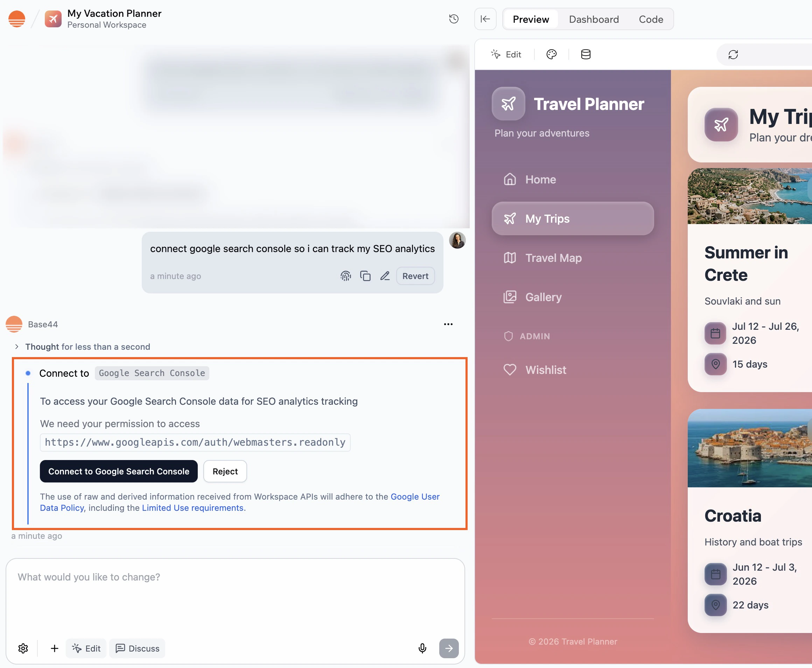This screenshot has width=812, height=668.
Task: Copy the user's message text
Action: click(365, 276)
